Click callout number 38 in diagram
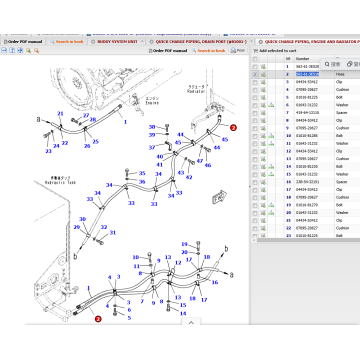Screen dimensions: 360x360 click(152, 127)
